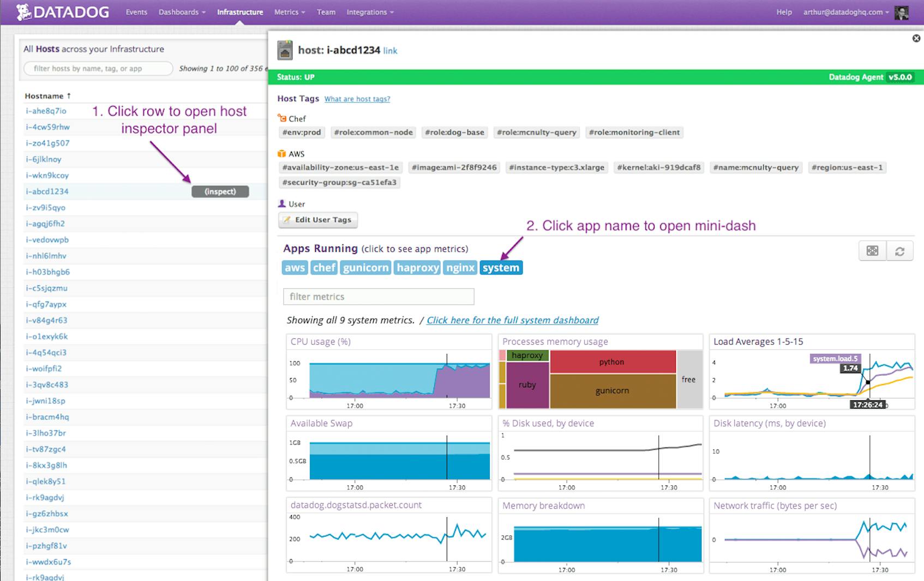This screenshot has width=924, height=581.
Task: Expand the arthur@datadoghq.com account dropdown
Action: (x=842, y=11)
